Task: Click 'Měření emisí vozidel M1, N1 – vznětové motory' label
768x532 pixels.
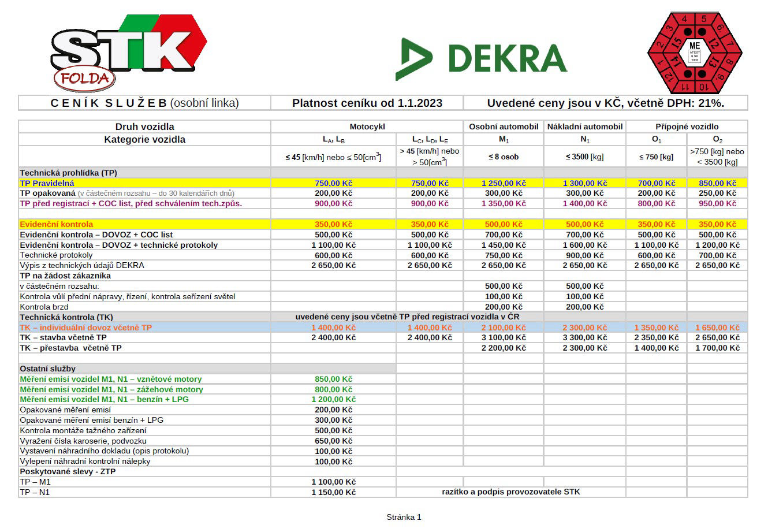Action: (x=111, y=379)
